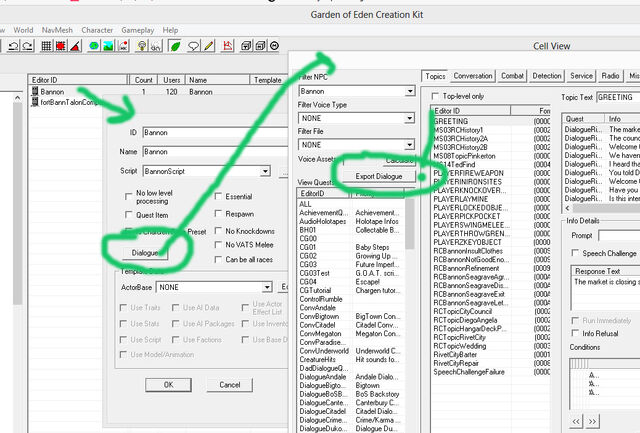Enable No low level processing checkbox
Screen dimensions: 640x433
click(129, 196)
